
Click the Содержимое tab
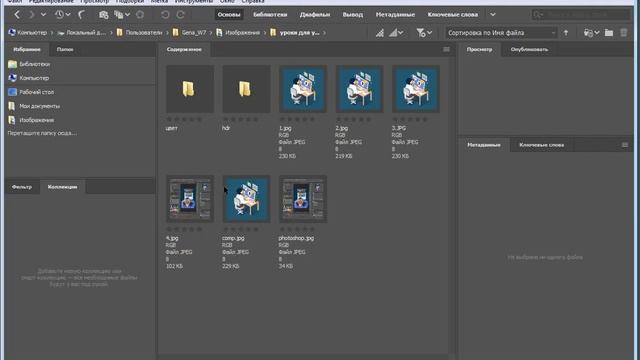click(184, 49)
